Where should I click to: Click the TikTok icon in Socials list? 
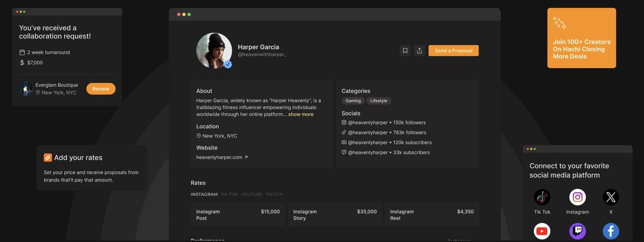[344, 132]
